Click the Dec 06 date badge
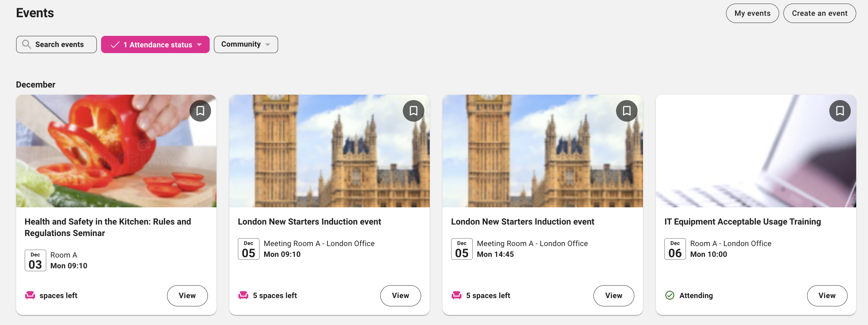 (x=675, y=249)
